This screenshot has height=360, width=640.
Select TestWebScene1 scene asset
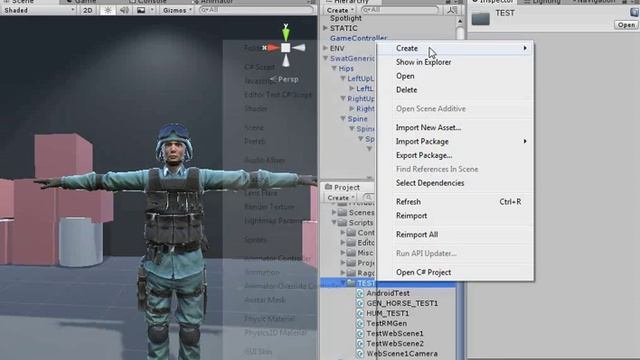coord(395,333)
